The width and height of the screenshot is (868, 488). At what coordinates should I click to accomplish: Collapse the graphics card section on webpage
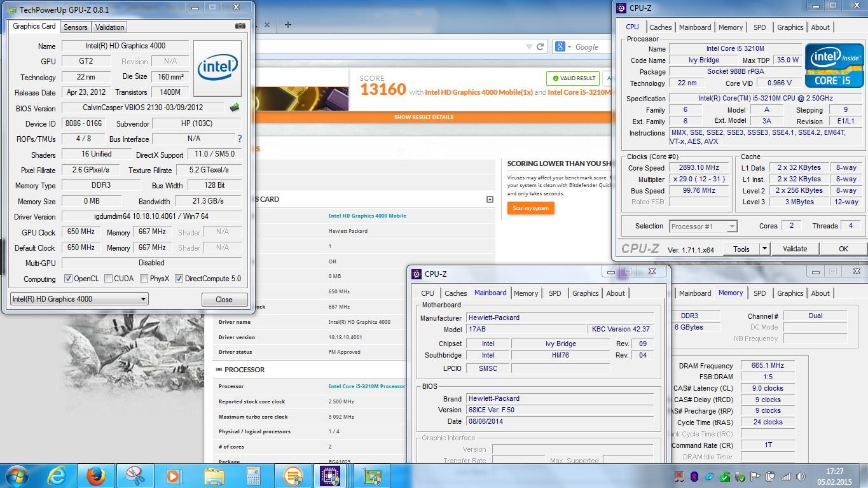(x=490, y=199)
